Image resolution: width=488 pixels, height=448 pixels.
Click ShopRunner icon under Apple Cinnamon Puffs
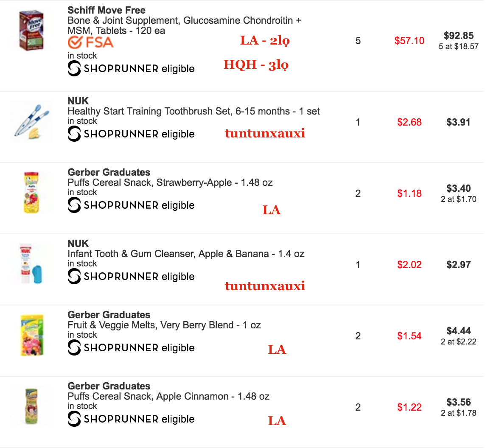tap(74, 419)
